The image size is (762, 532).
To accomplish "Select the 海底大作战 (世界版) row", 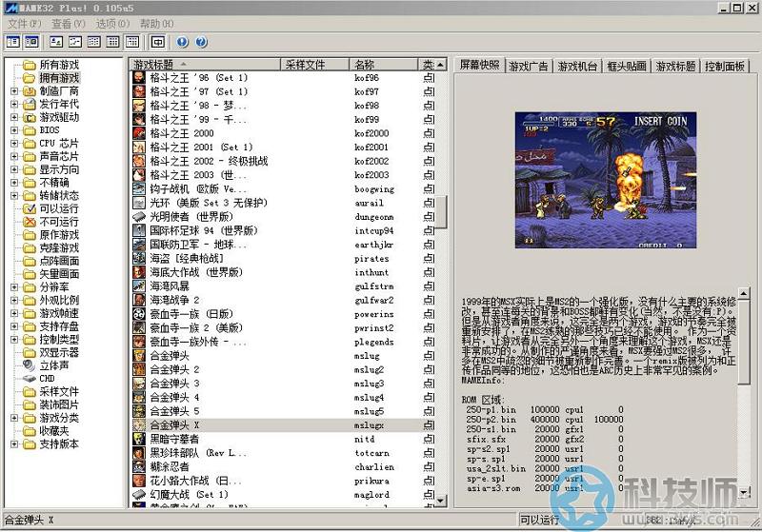I will 284,272.
